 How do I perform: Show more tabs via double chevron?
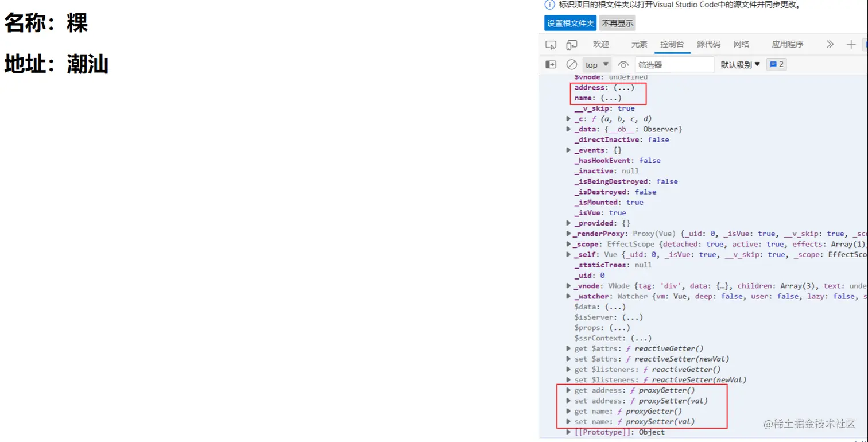click(x=830, y=44)
